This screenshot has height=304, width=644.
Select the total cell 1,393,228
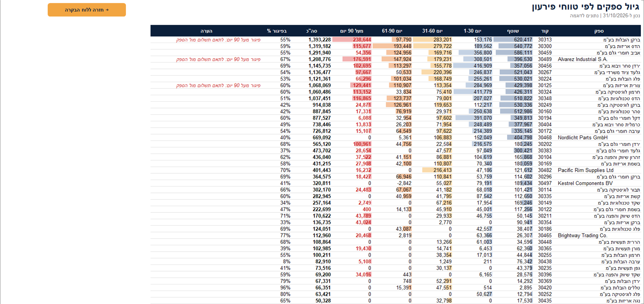pos(319,40)
